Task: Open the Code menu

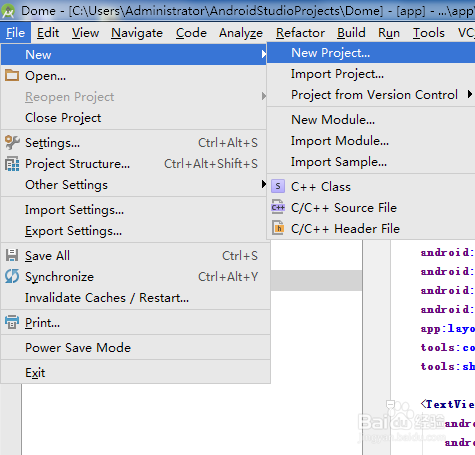Action: pos(191,33)
